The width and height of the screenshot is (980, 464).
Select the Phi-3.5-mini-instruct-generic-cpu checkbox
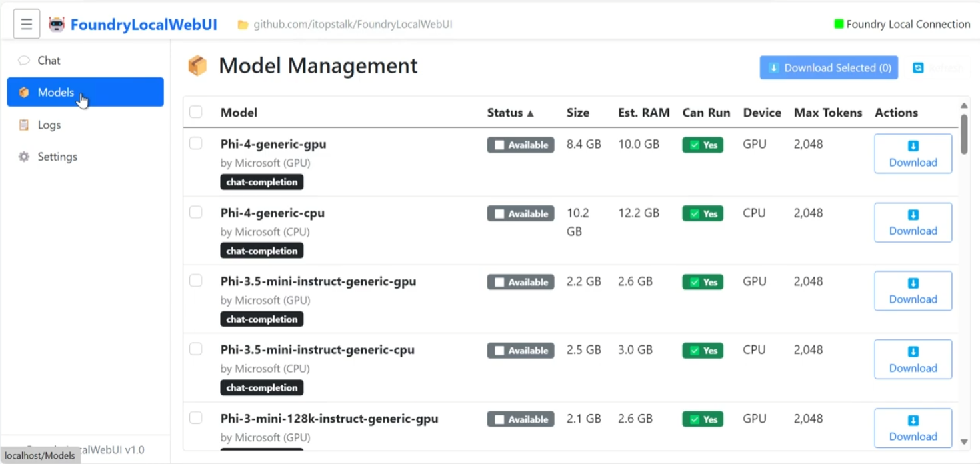tap(195, 349)
